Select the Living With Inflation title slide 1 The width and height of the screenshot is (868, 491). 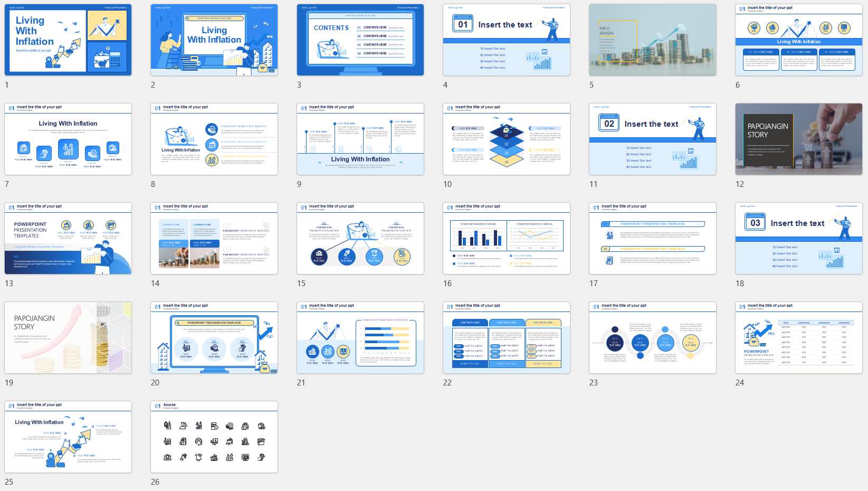tap(68, 40)
